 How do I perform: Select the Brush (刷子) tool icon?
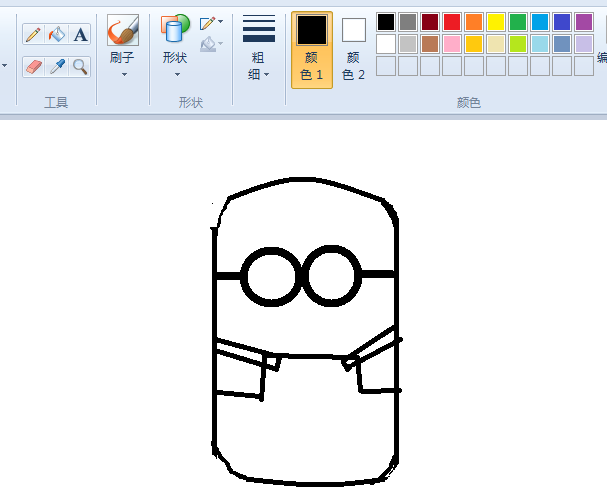pyautogui.click(x=123, y=30)
